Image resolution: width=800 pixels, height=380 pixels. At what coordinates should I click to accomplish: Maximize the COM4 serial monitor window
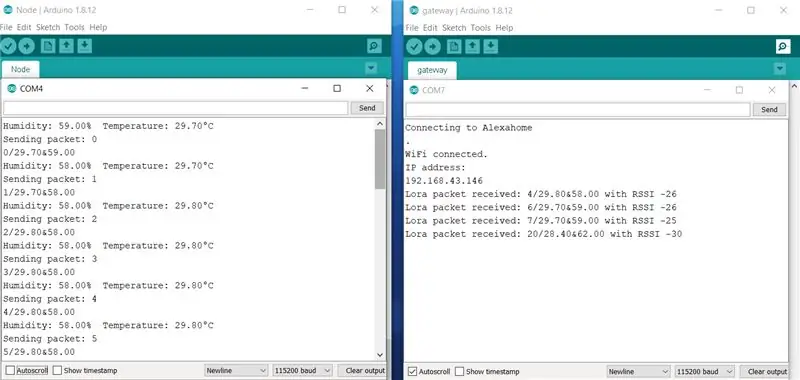[337, 88]
